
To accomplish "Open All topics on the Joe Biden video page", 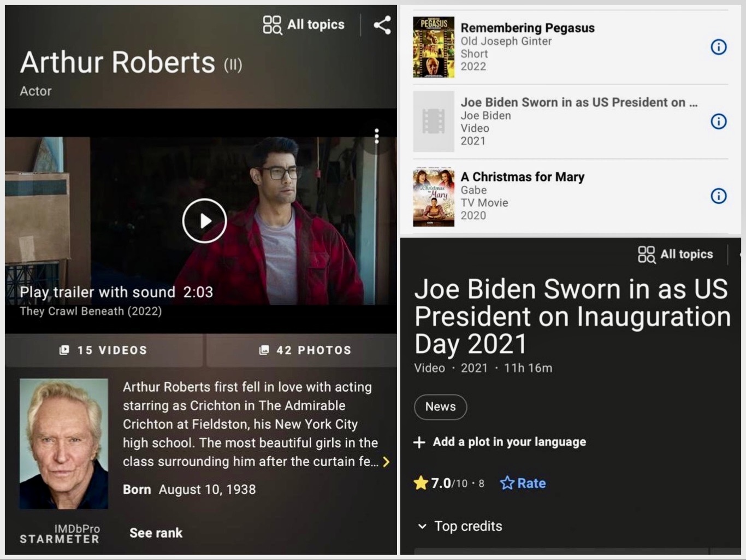I will 676,254.
